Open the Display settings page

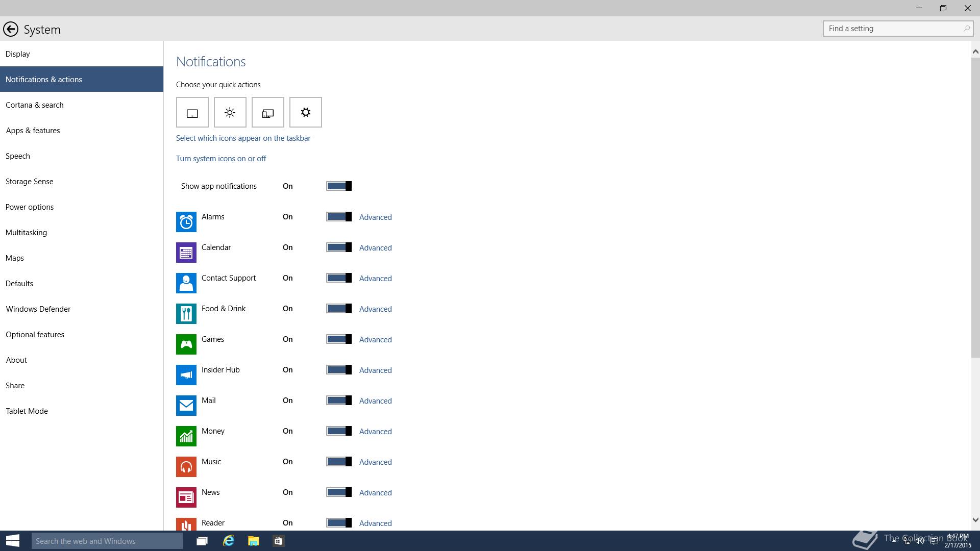pyautogui.click(x=82, y=54)
